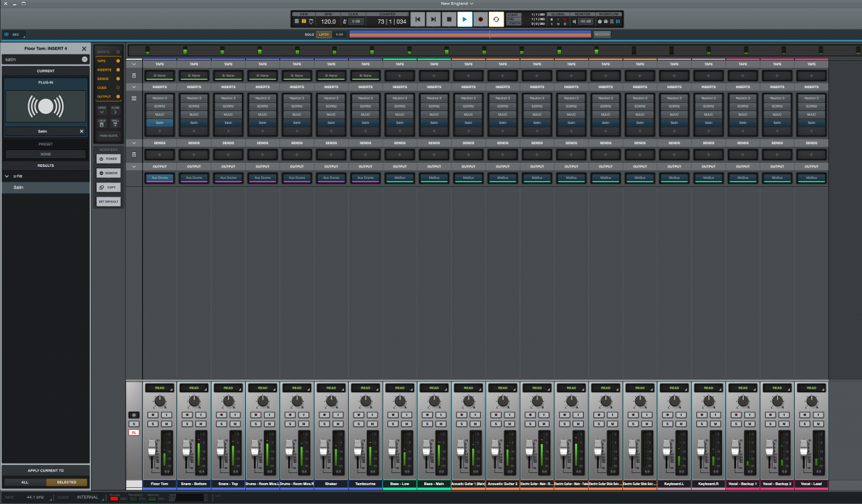Click the mixer view icon under VIEW
Viewport: 862px width, 504px height.
pos(303,22)
